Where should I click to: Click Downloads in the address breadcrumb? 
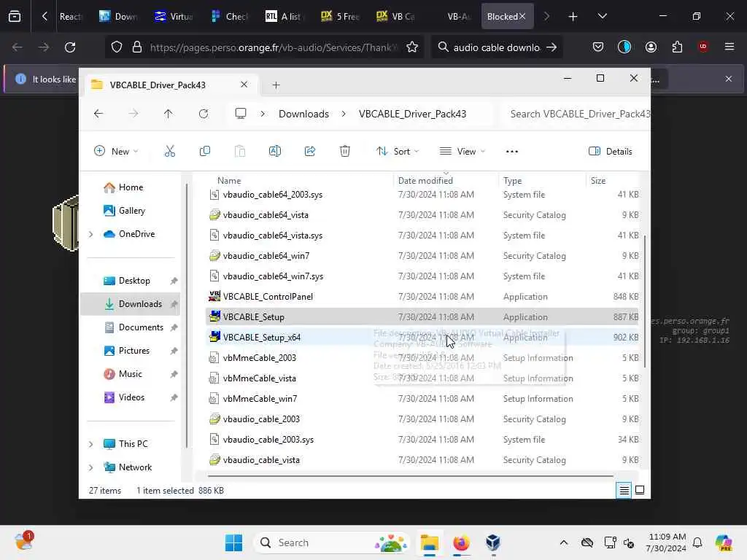(x=303, y=114)
